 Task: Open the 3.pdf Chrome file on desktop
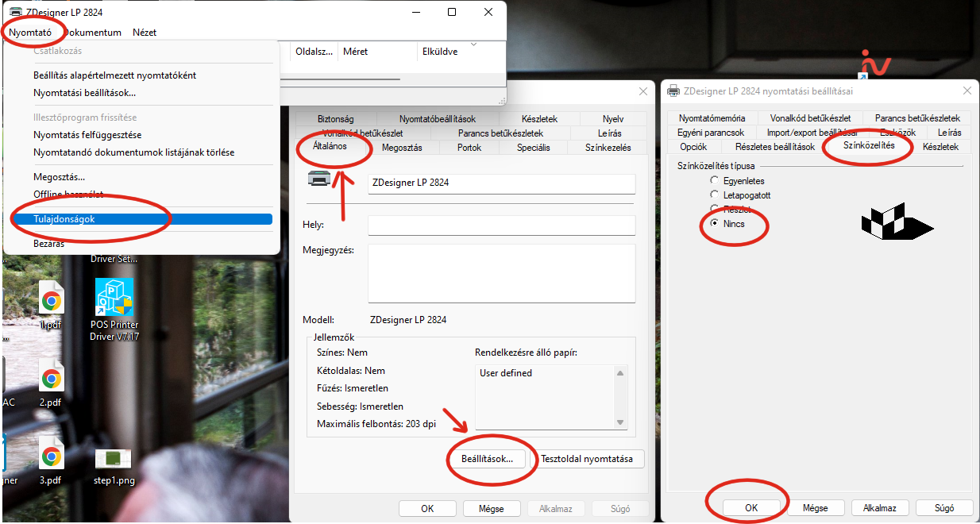(51, 462)
